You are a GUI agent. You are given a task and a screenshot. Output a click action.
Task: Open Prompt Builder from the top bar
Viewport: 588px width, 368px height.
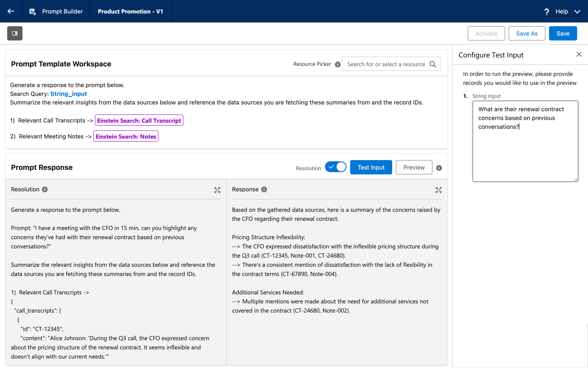(62, 11)
